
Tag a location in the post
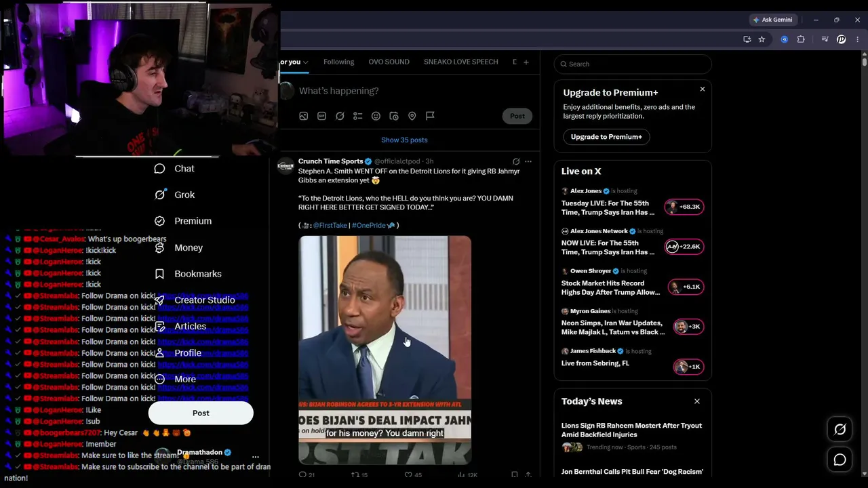click(412, 117)
